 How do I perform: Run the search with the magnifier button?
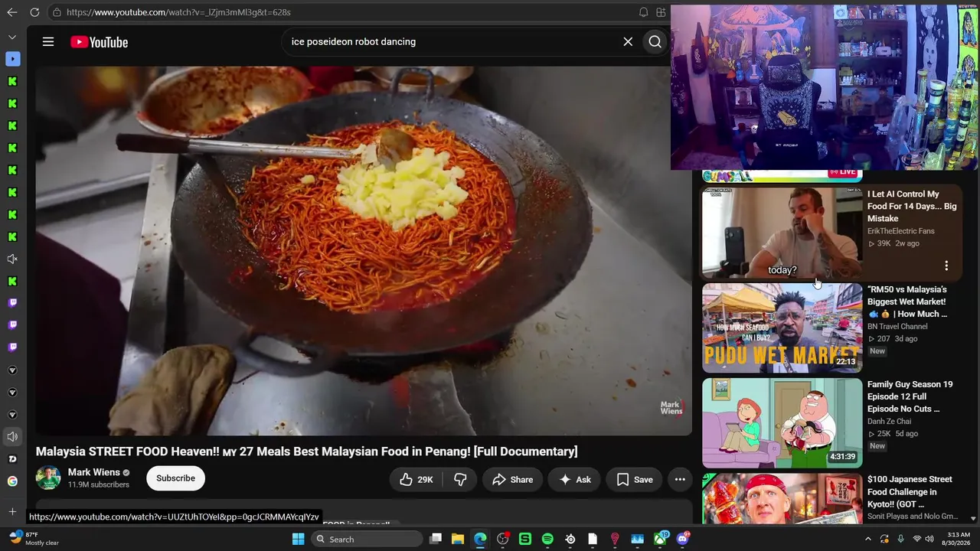[x=655, y=42]
